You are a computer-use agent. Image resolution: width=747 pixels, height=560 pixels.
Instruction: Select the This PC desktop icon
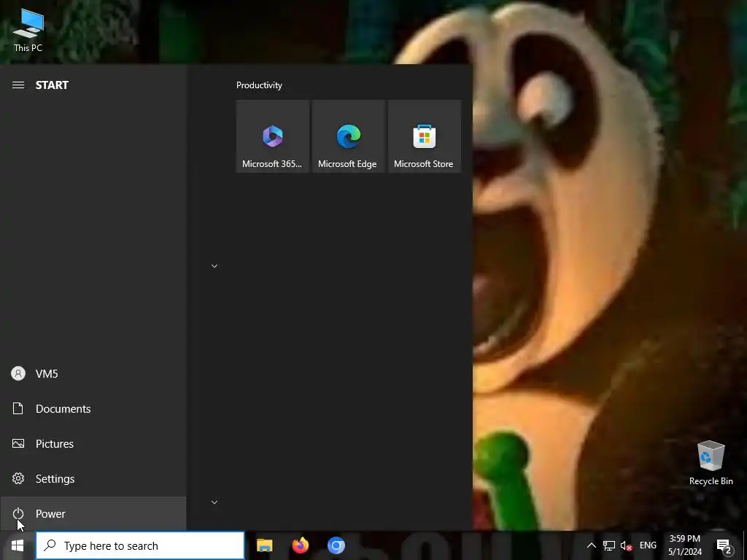[28, 31]
